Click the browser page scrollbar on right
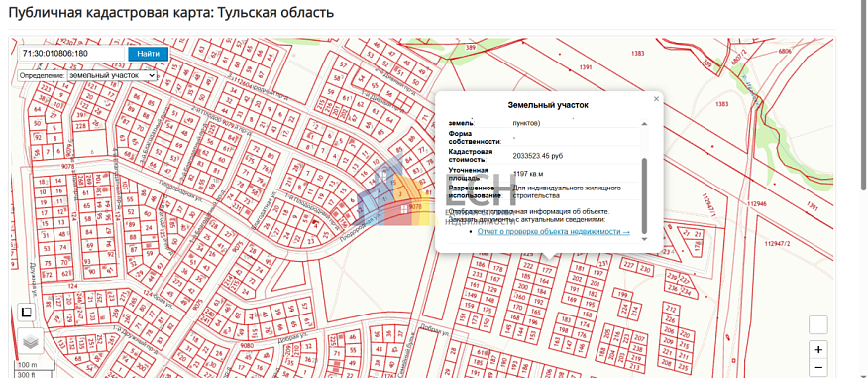This screenshot has width=868, height=378. (864, 94)
